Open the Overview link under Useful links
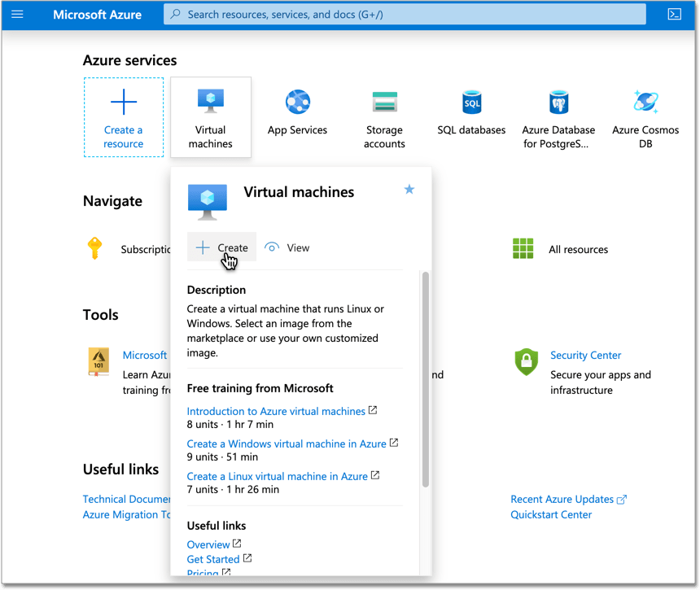 pyautogui.click(x=208, y=544)
